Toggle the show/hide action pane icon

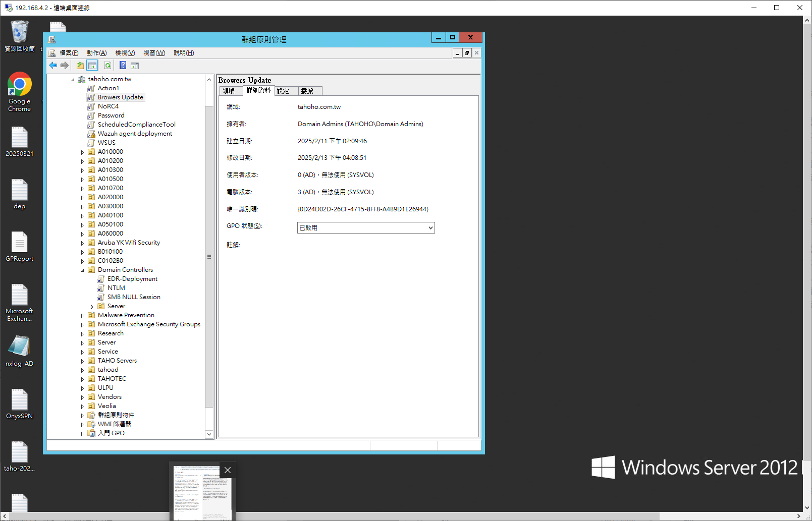tap(135, 66)
